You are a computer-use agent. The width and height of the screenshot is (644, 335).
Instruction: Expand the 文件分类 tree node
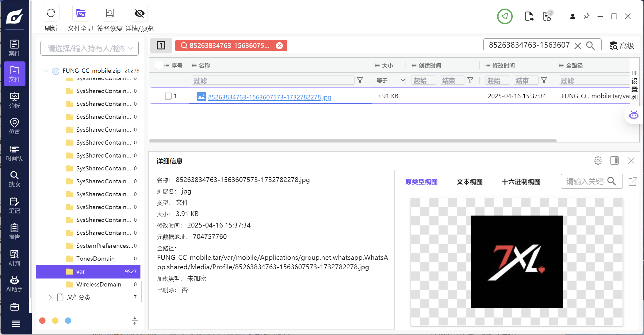[x=50, y=297]
